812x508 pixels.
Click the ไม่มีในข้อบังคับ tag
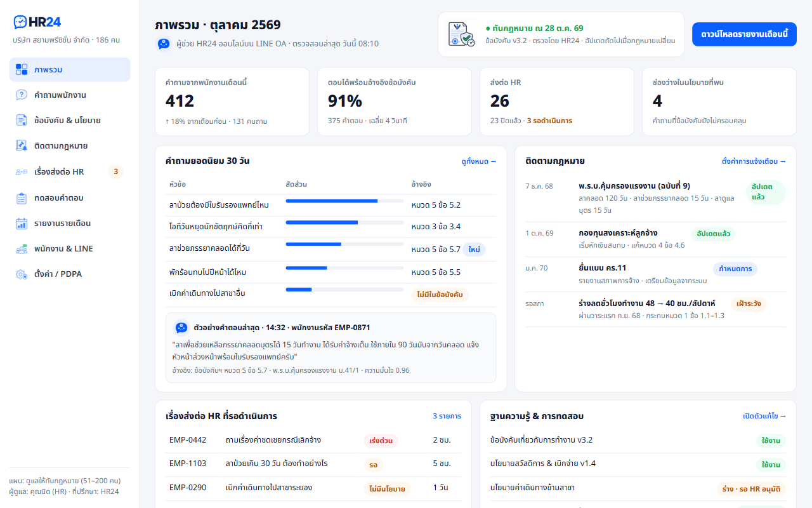(440, 295)
